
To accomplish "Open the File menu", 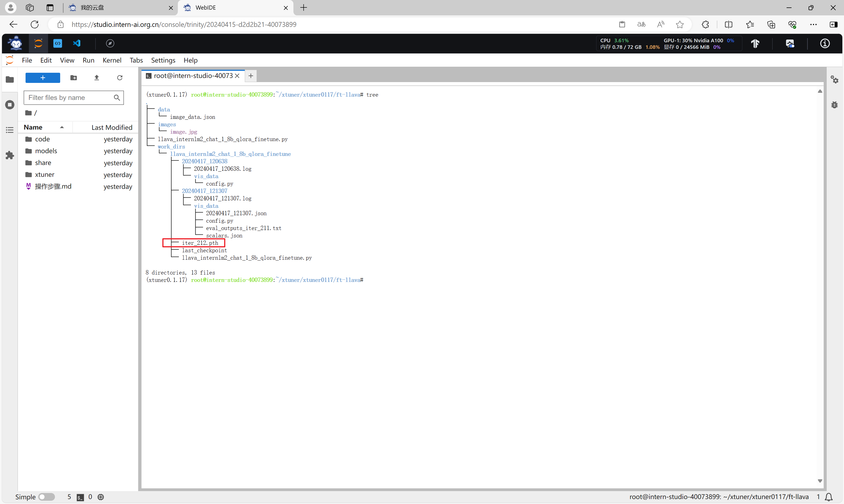I will coord(27,60).
